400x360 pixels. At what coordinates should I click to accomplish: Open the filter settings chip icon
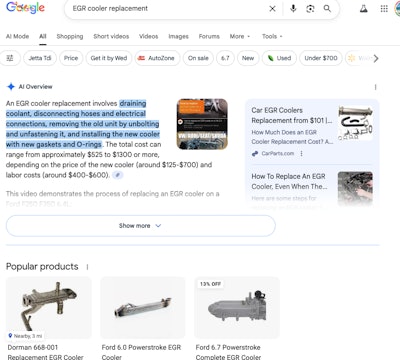coord(10,58)
